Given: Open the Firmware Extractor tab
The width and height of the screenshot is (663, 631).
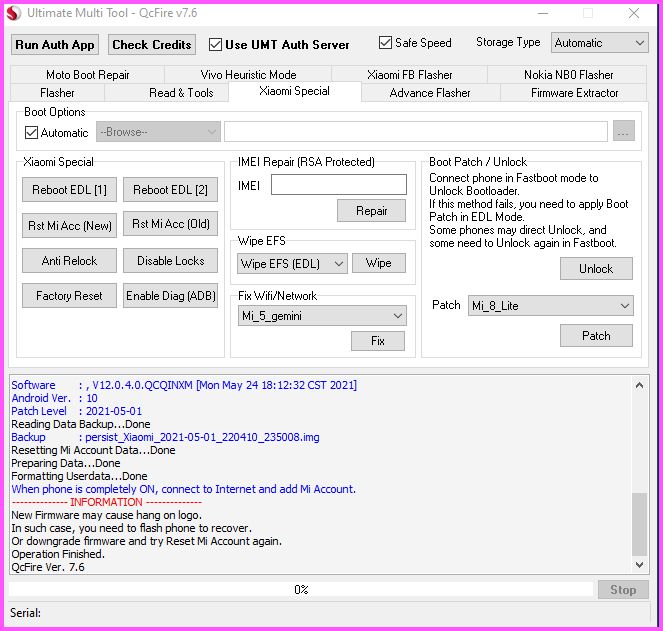Looking at the screenshot, I should tap(574, 93).
